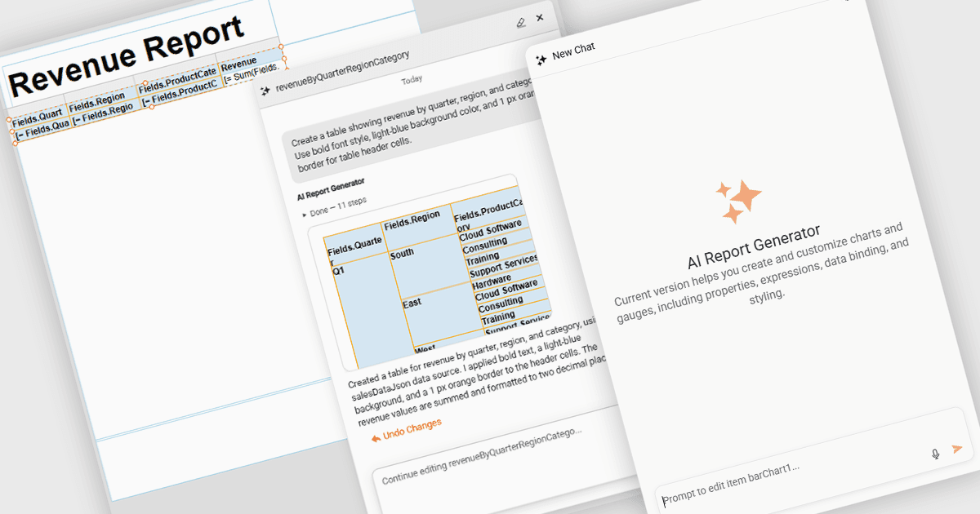
Task: Click the eraser clear-chat icon in middle chat panel
Action: [x=522, y=22]
